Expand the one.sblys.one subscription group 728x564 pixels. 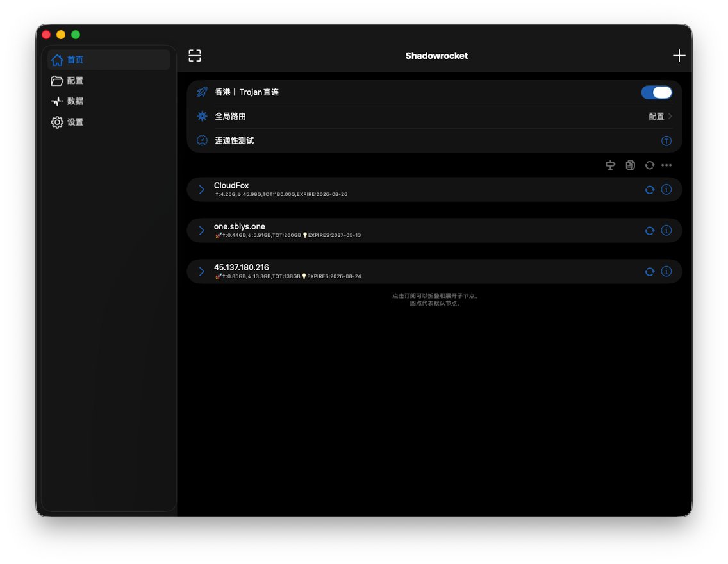201,230
